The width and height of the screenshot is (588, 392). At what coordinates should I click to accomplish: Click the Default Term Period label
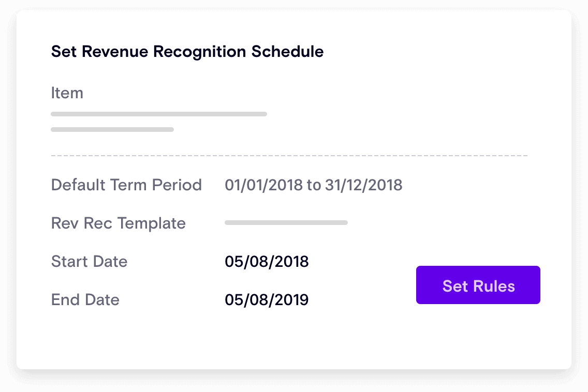(126, 185)
